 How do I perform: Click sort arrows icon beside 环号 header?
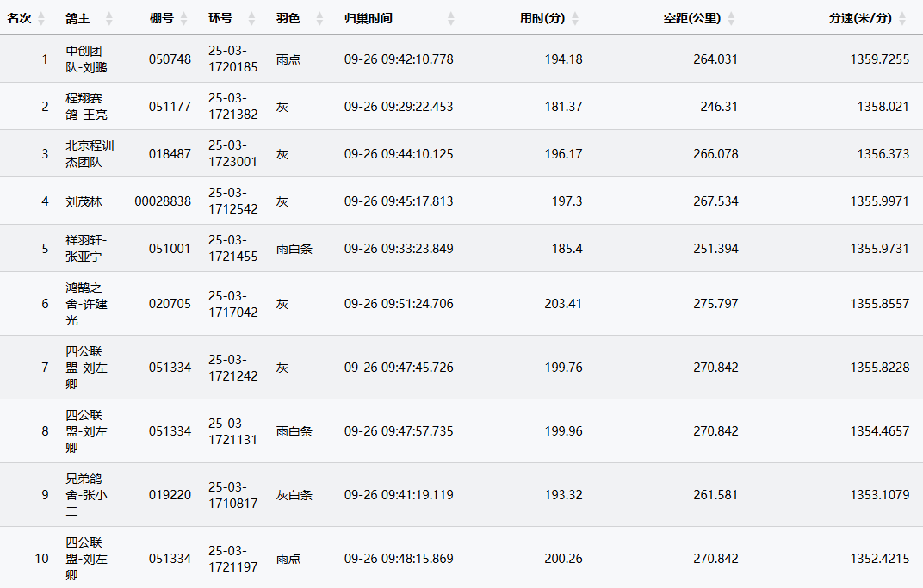point(251,18)
